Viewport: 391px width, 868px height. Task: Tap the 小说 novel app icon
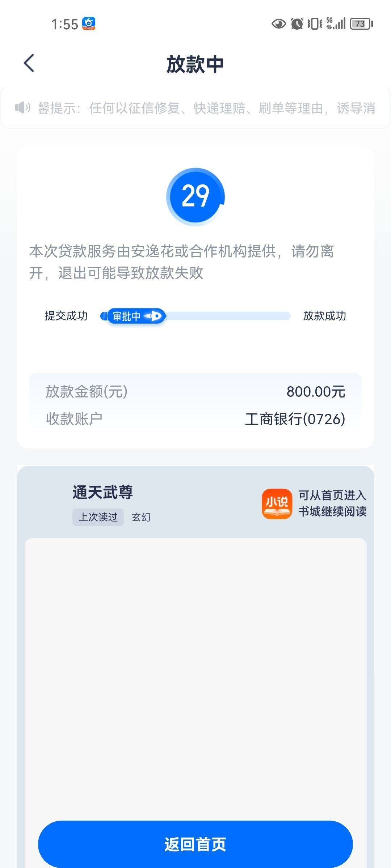click(x=277, y=504)
